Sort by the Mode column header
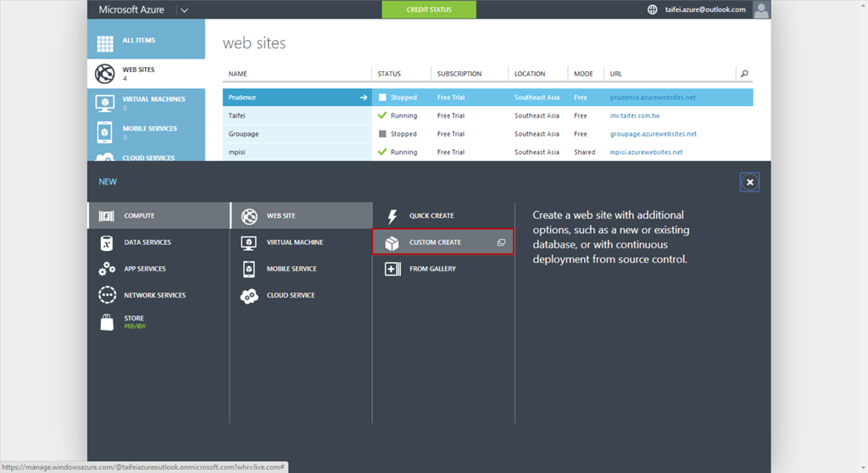Viewport: 868px width, 473px height. tap(583, 74)
